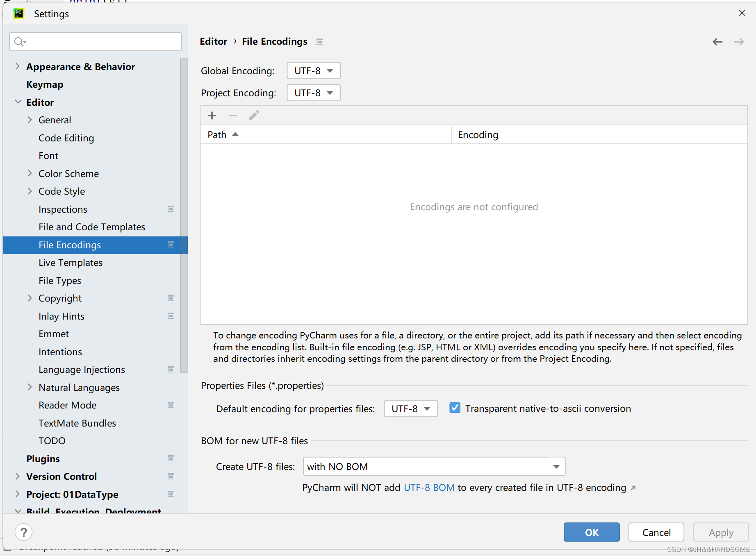
Task: Click the help question mark button
Action: pyautogui.click(x=24, y=532)
